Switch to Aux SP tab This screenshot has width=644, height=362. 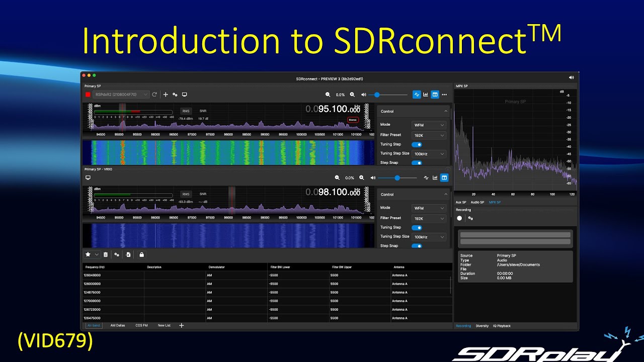(x=461, y=202)
